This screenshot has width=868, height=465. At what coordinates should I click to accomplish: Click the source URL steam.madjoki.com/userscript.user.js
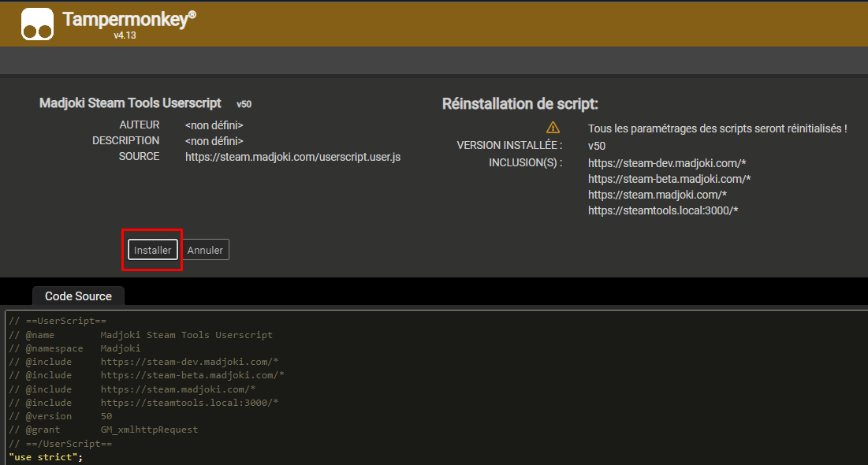292,157
